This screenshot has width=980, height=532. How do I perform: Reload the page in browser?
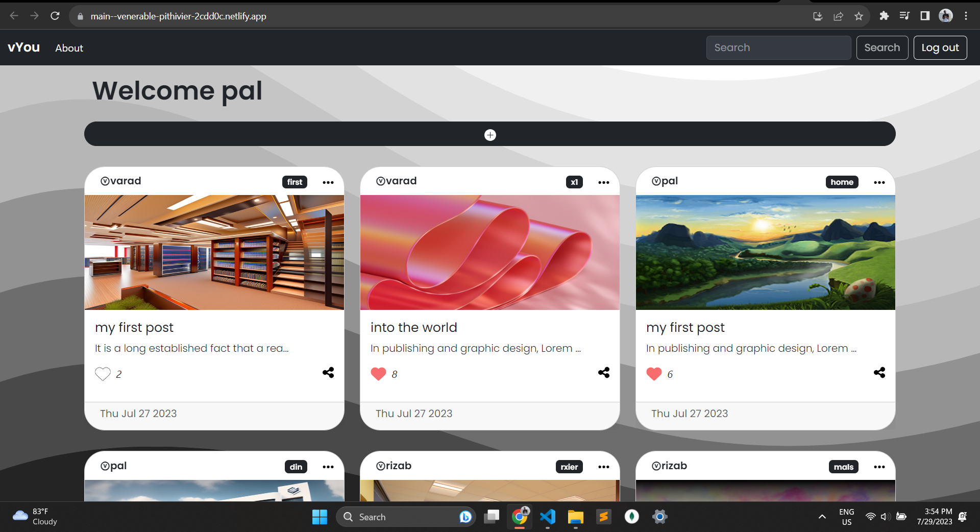(x=55, y=16)
